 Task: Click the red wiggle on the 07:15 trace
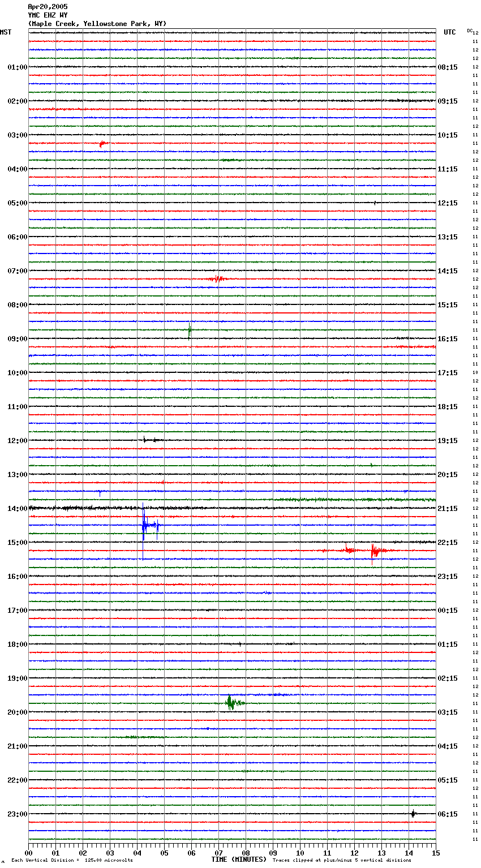(218, 278)
